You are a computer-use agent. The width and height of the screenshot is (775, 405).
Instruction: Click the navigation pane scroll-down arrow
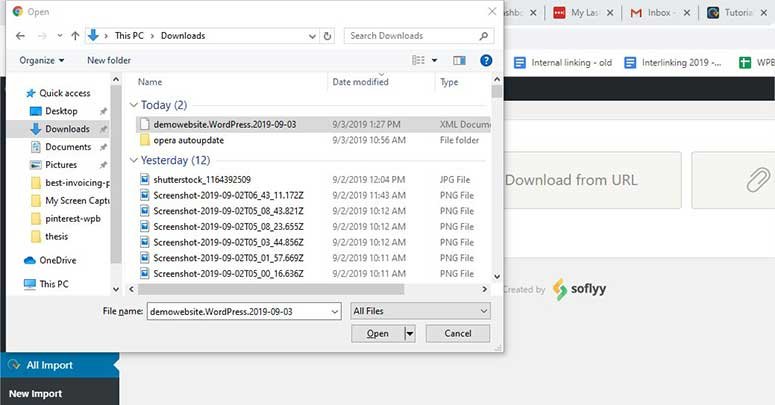tap(116, 289)
